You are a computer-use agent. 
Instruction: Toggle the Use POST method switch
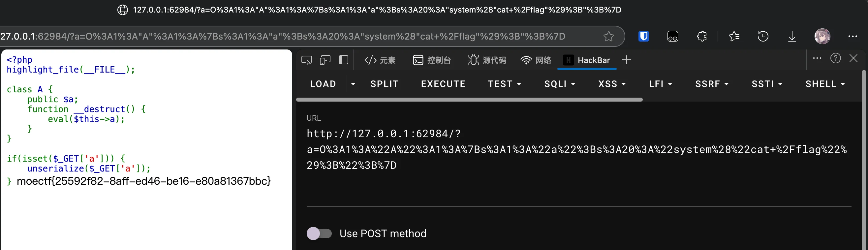click(319, 234)
